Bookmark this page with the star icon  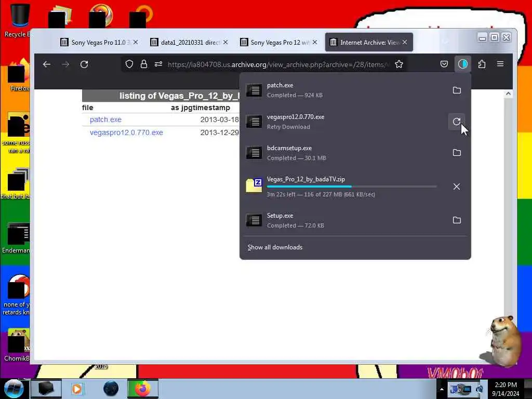399,64
